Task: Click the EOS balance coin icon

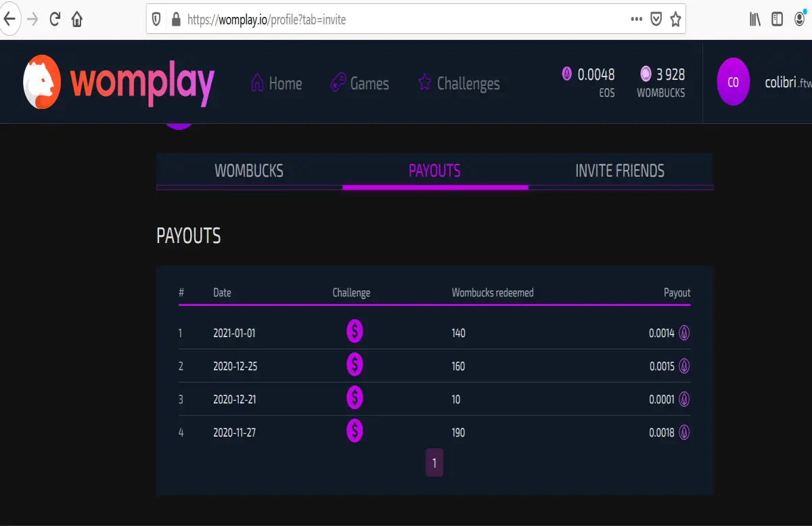Action: [x=567, y=74]
